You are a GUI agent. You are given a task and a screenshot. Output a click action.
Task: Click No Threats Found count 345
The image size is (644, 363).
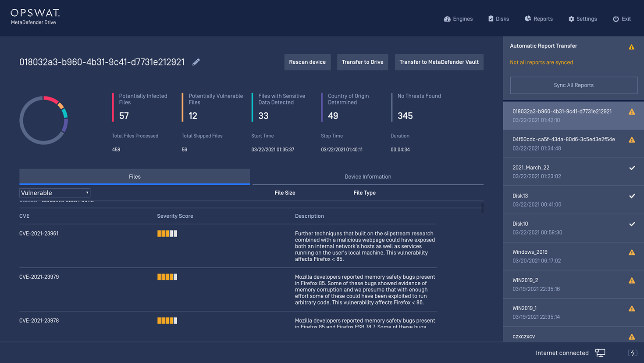click(x=405, y=116)
